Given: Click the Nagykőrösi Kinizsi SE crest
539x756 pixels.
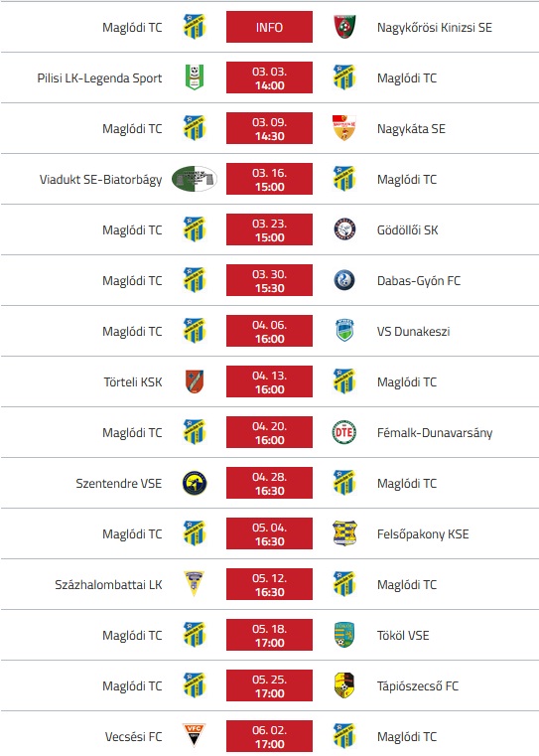Looking at the screenshot, I should coord(343,27).
